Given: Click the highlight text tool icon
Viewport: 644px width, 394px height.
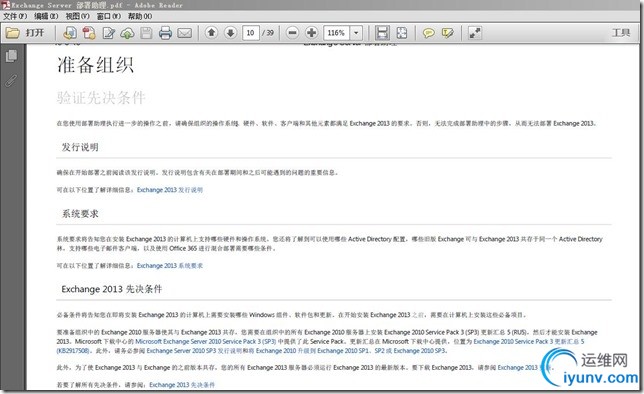Looking at the screenshot, I should [448, 33].
